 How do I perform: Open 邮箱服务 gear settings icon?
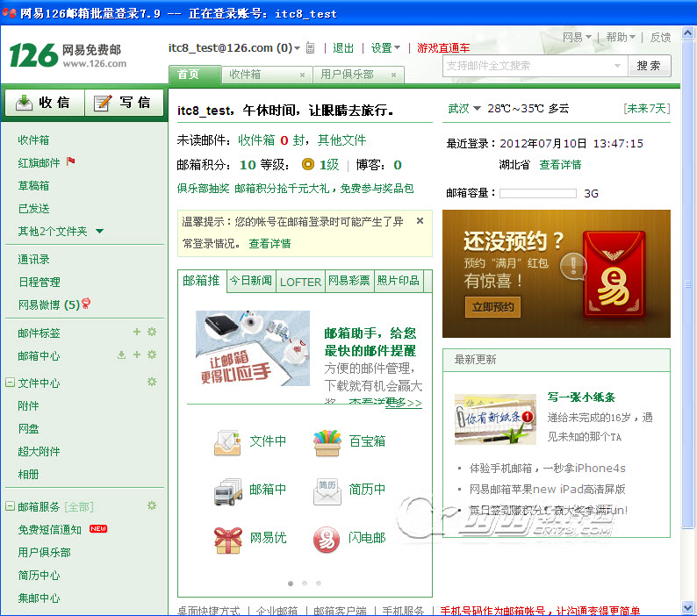tap(152, 505)
